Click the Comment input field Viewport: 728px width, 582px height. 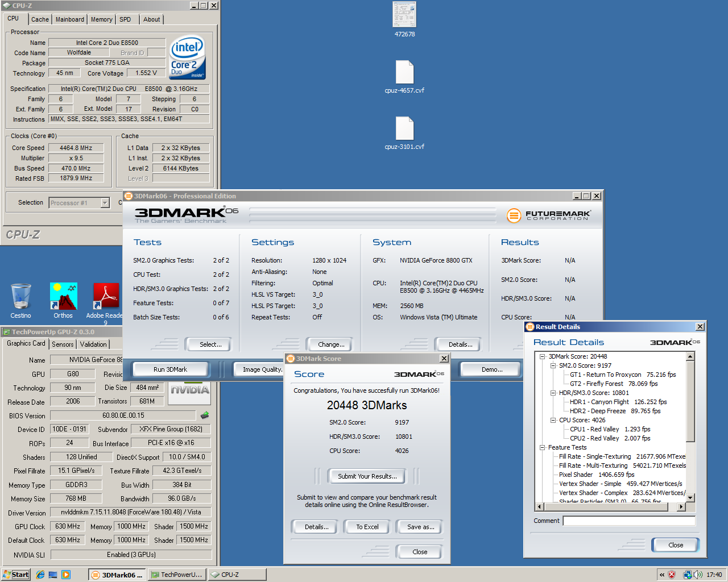pos(629,521)
